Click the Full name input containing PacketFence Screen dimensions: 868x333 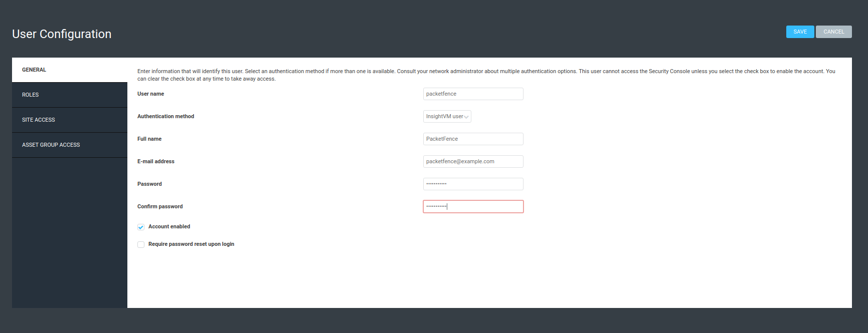[x=473, y=139]
